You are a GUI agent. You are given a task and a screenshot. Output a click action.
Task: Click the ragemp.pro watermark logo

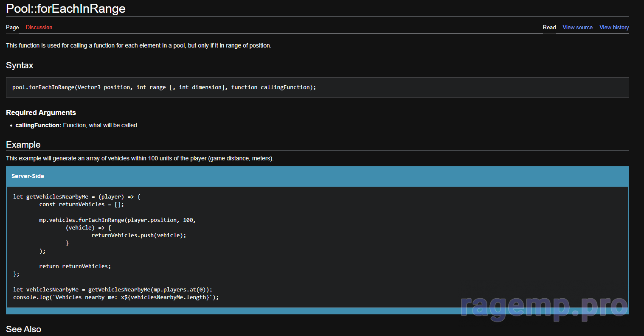543,306
